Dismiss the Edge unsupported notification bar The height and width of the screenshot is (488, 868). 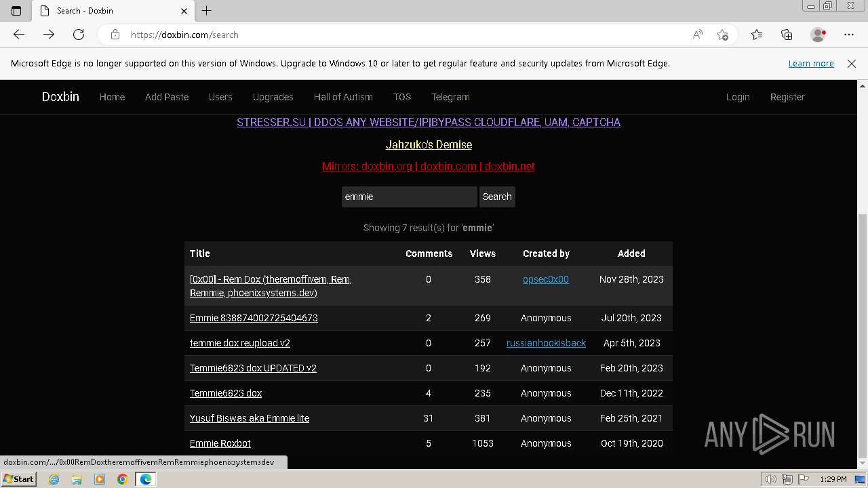coord(852,63)
